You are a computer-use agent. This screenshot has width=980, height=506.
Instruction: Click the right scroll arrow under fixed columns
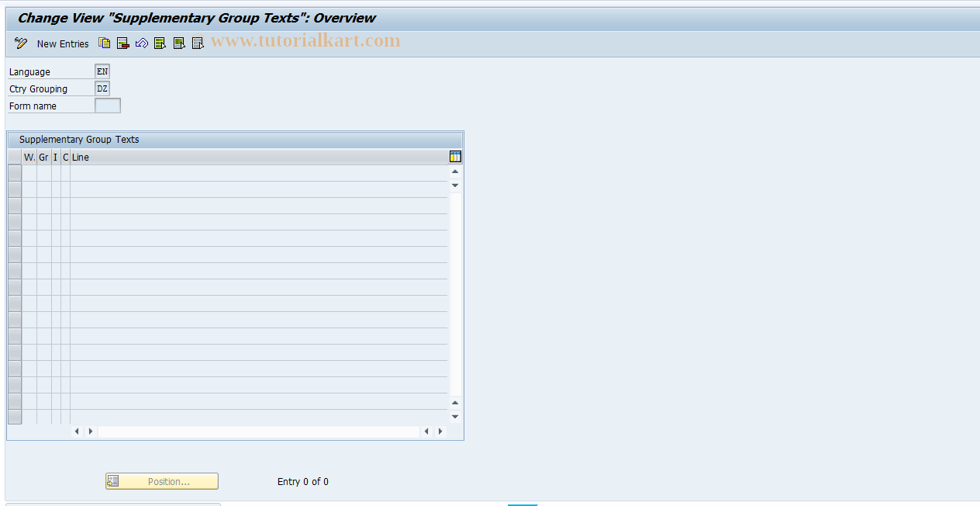point(91,431)
